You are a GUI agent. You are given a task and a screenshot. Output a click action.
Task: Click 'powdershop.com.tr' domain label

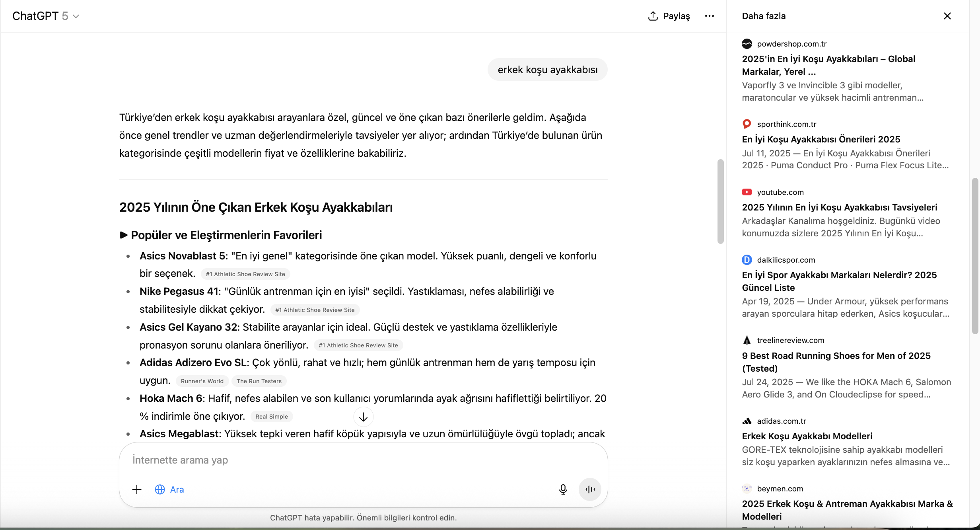pyautogui.click(x=792, y=44)
